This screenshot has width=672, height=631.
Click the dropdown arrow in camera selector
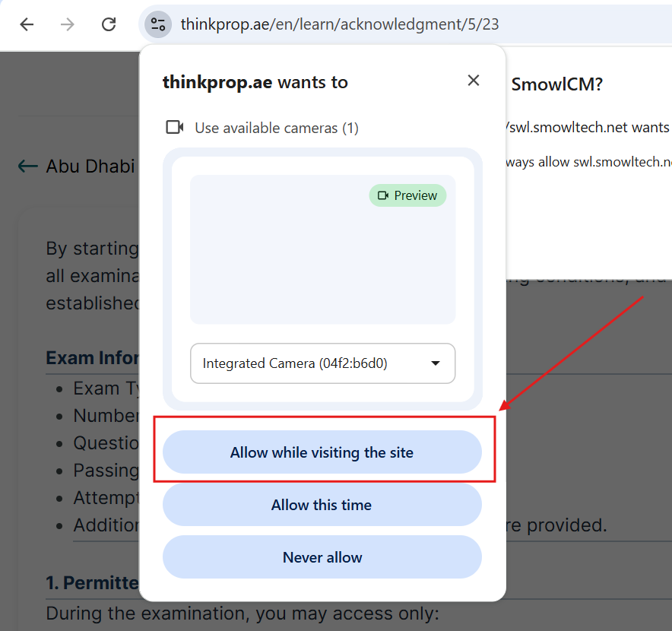tap(436, 363)
